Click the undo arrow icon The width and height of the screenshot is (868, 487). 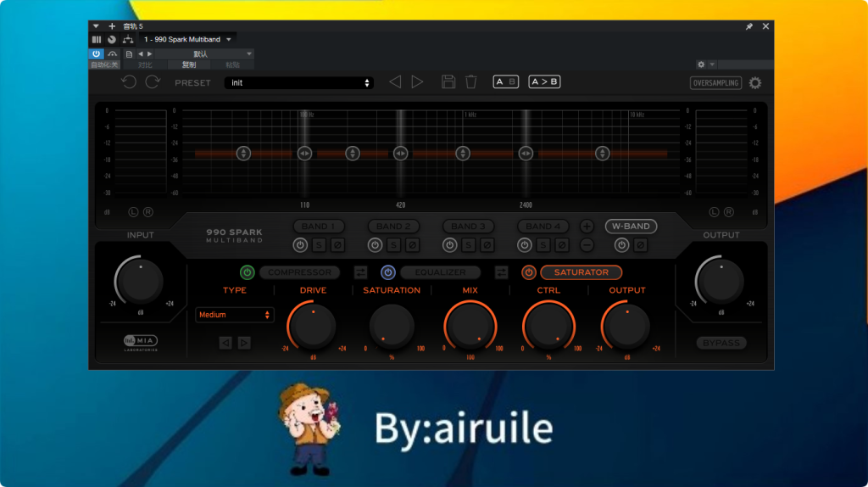[x=129, y=82]
